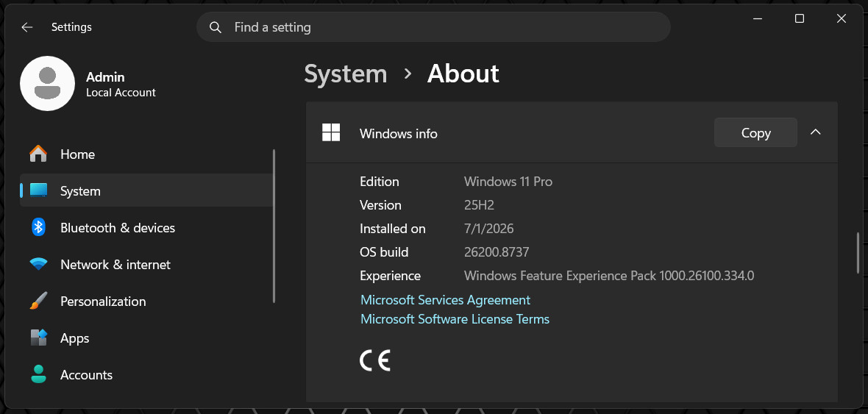Click the Version label
Image resolution: width=868 pixels, height=414 pixels.
click(380, 204)
